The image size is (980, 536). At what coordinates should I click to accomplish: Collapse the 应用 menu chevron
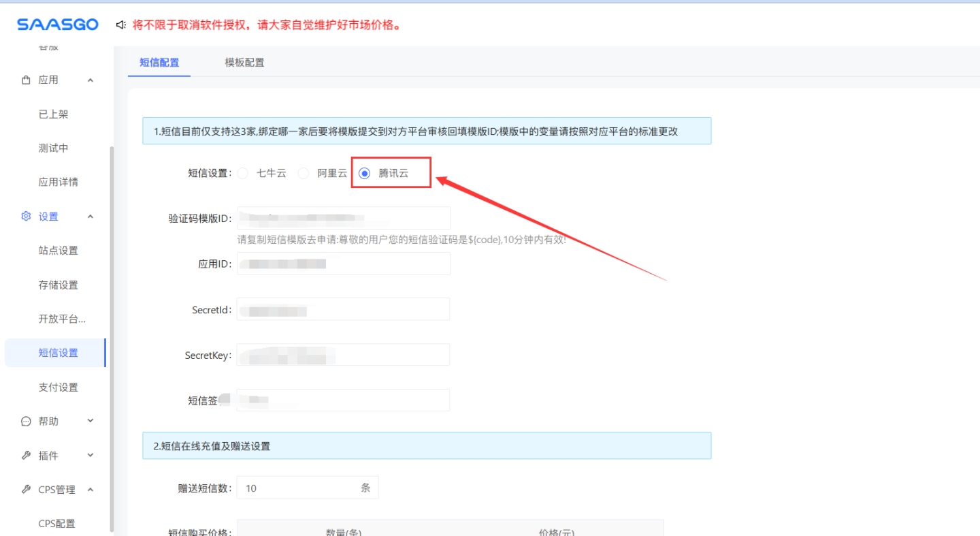91,80
